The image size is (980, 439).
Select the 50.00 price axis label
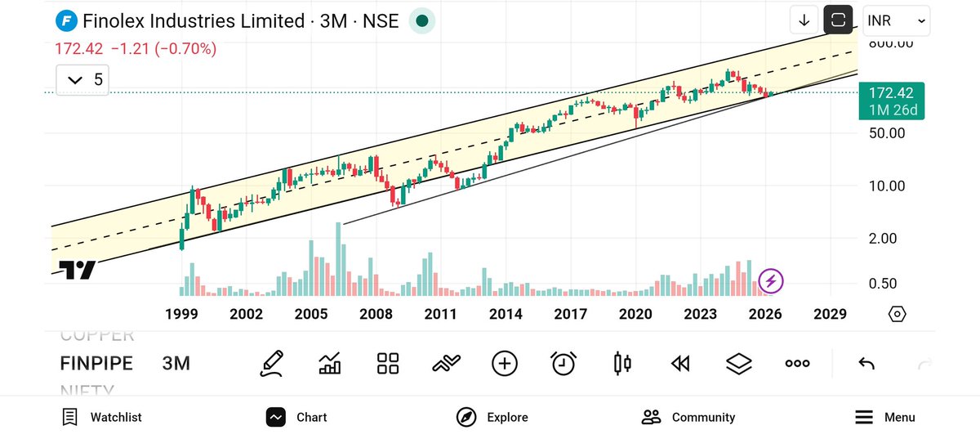(885, 132)
